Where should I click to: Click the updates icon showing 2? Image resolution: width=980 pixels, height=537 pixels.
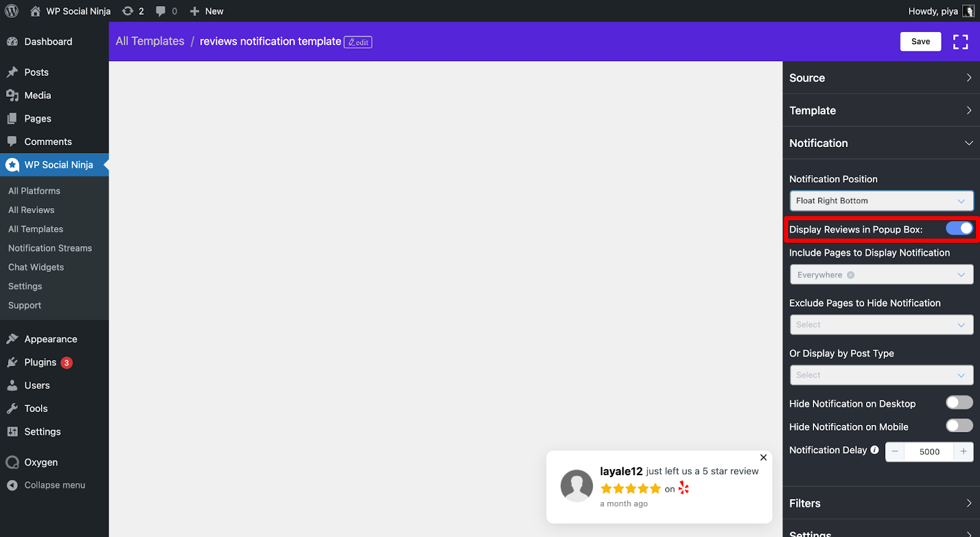coord(127,11)
